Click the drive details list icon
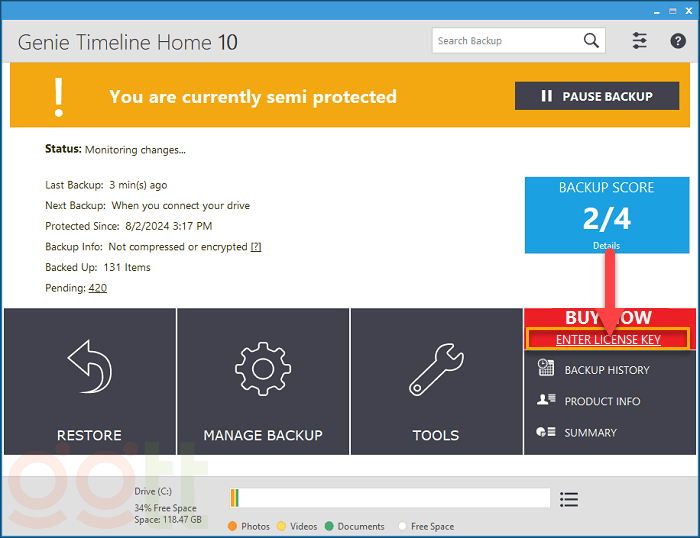The width and height of the screenshot is (700, 538). (x=569, y=499)
